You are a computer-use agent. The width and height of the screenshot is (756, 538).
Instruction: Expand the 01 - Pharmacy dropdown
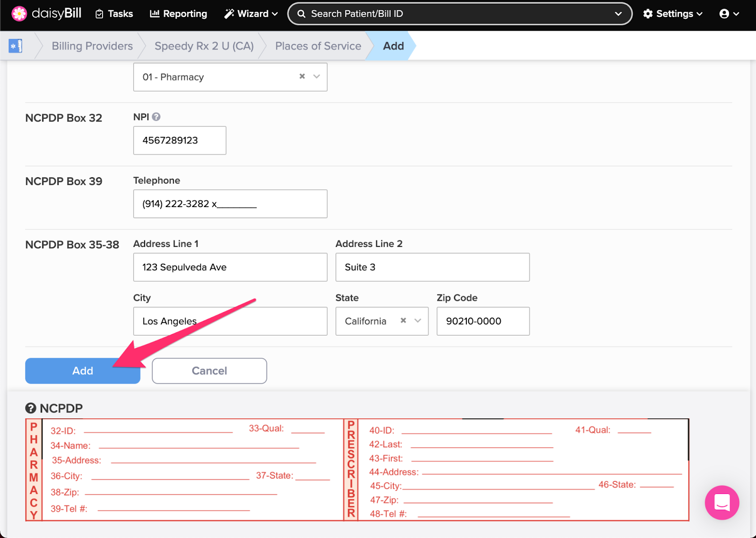pyautogui.click(x=317, y=76)
